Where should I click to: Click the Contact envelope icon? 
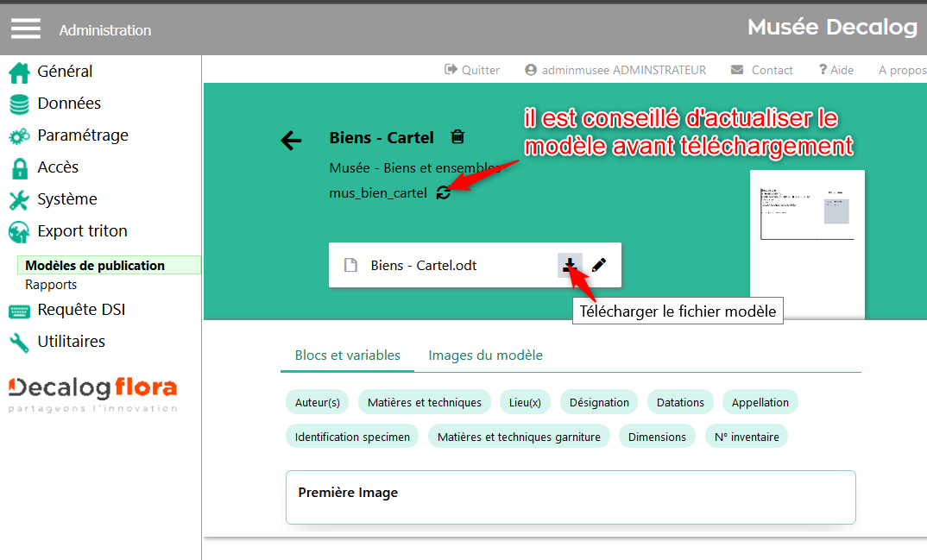pos(737,70)
